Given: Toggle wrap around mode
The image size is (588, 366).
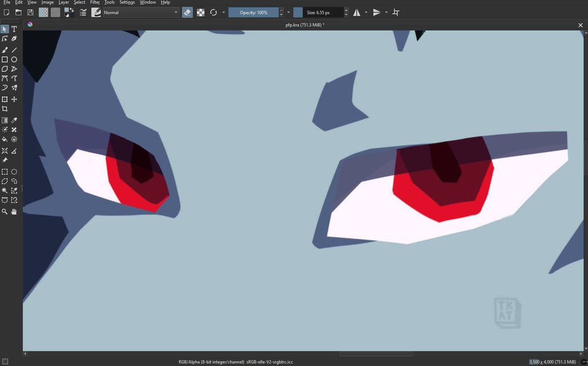Looking at the screenshot, I should [396, 12].
